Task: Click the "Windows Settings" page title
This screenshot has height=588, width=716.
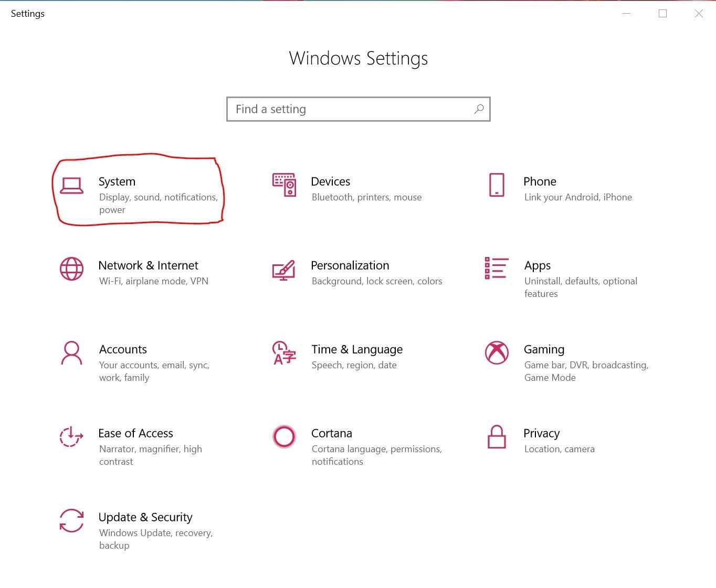Action: coord(359,59)
